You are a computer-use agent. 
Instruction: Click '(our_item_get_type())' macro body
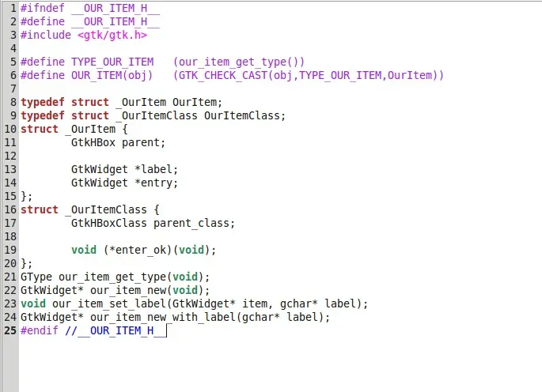coord(238,62)
